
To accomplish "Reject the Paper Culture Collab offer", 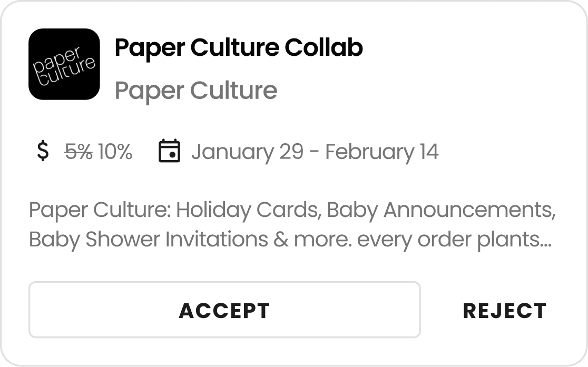I will point(504,311).
